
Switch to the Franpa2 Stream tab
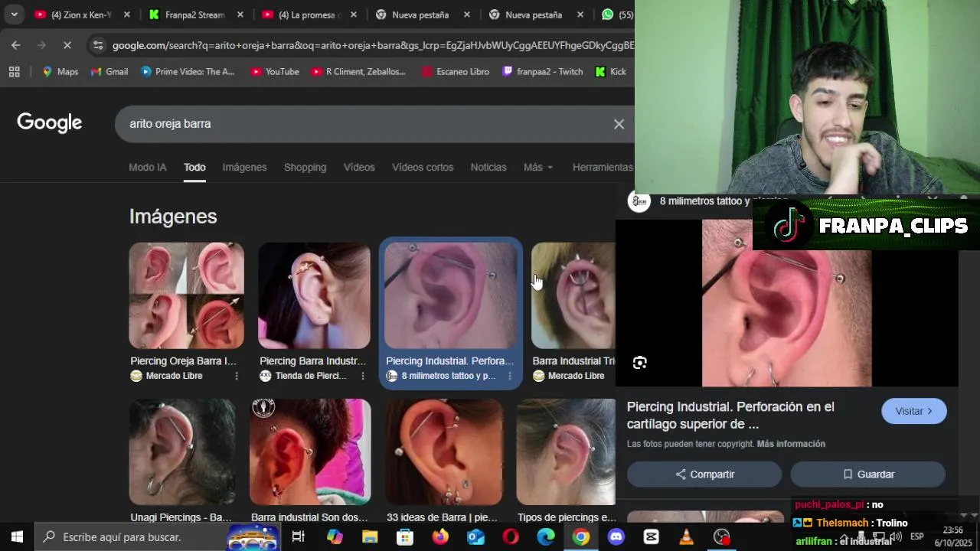click(187, 15)
